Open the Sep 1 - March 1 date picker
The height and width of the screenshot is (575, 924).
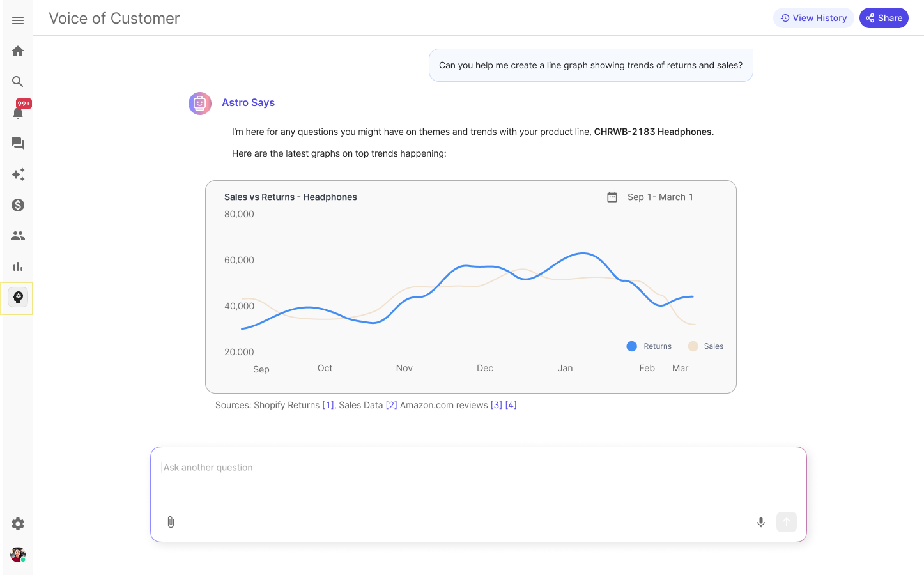(650, 197)
